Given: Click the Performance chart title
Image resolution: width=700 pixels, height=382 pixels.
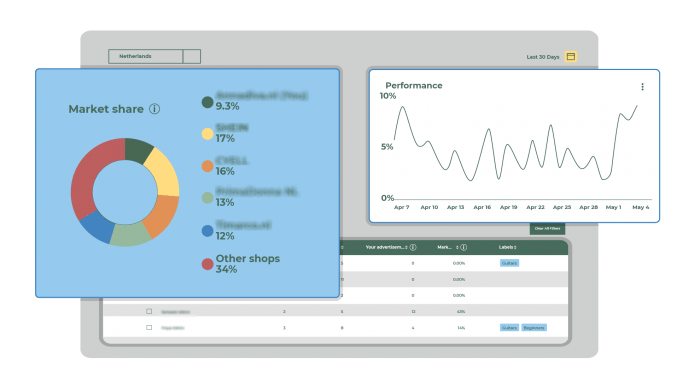Looking at the screenshot, I should coord(414,85).
